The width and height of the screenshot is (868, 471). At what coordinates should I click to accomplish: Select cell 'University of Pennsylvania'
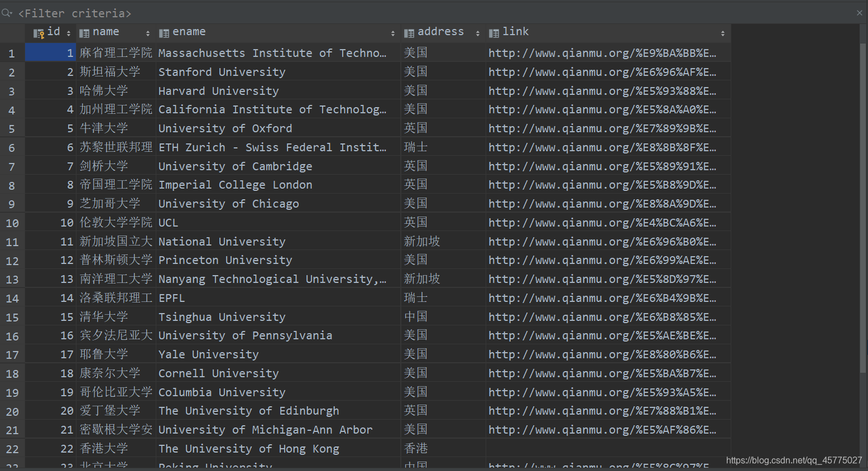click(x=278, y=335)
